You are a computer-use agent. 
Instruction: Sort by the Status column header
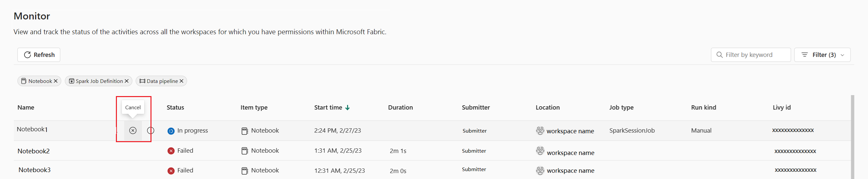pyautogui.click(x=175, y=108)
